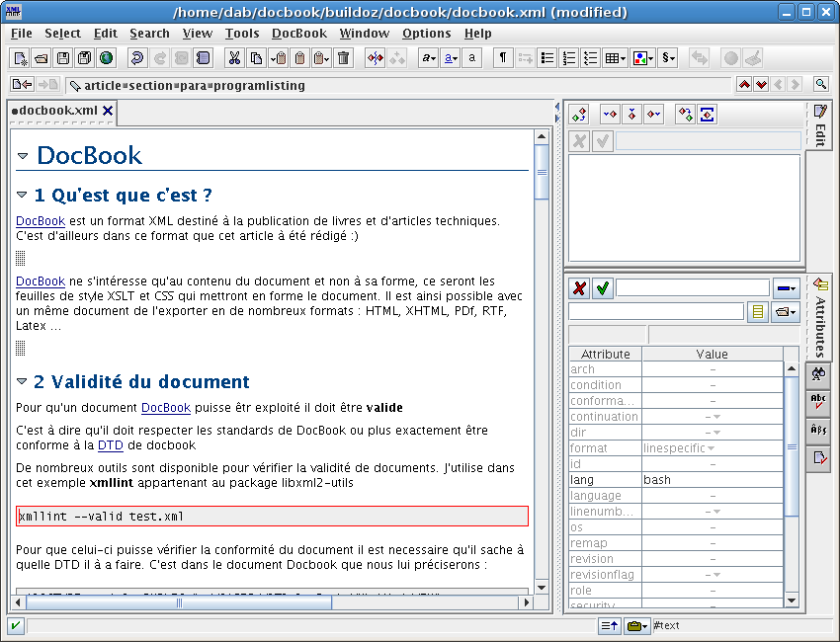Open the underlined 'a' link dropdown
The height and width of the screenshot is (642, 840).
point(451,58)
